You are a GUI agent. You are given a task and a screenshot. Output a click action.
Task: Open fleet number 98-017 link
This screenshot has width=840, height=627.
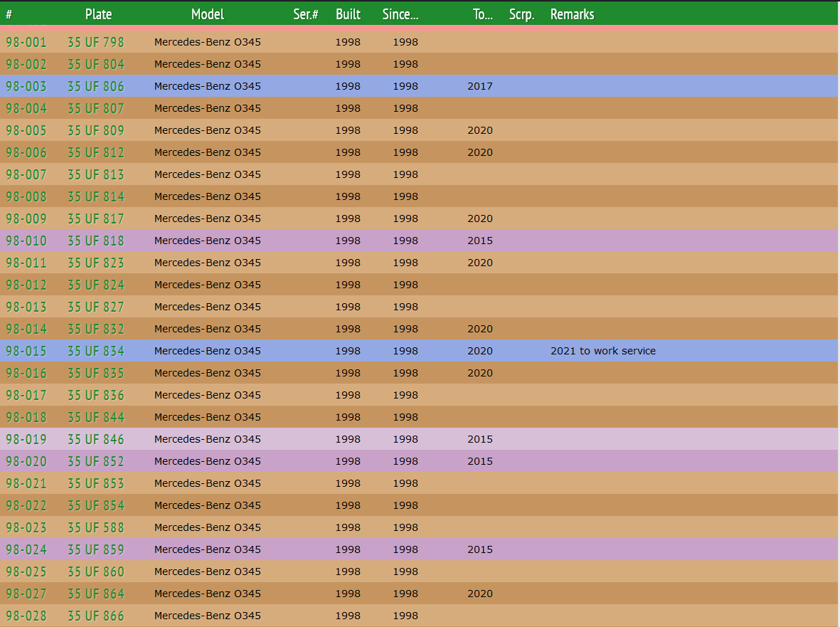tap(26, 396)
